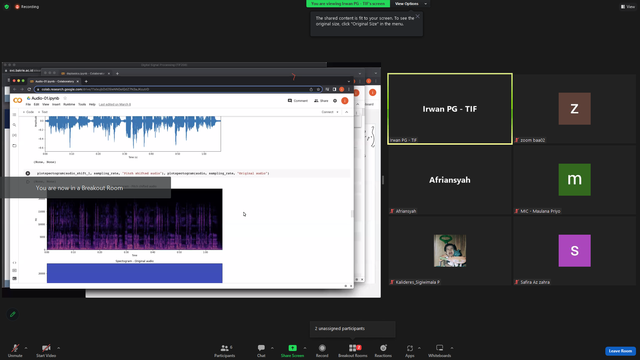Add a cell with + Text
The image size is (640, 360).
(x=42, y=112)
